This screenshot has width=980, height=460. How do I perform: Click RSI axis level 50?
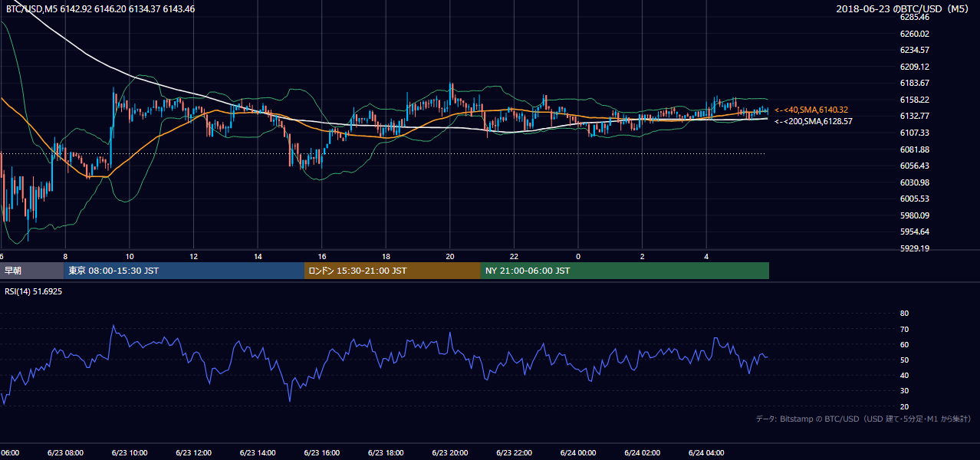click(x=904, y=360)
